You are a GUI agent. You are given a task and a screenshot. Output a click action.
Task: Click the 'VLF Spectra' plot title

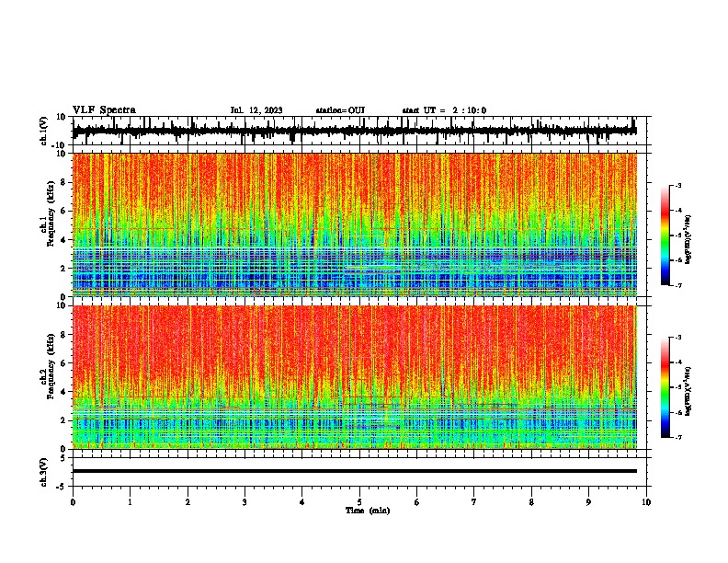click(104, 110)
